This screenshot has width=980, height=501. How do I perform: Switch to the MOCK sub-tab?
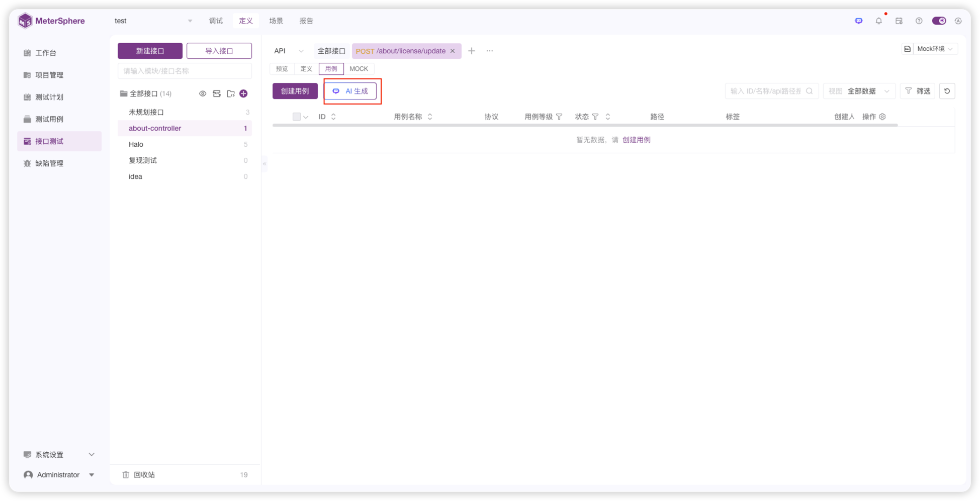coord(359,69)
